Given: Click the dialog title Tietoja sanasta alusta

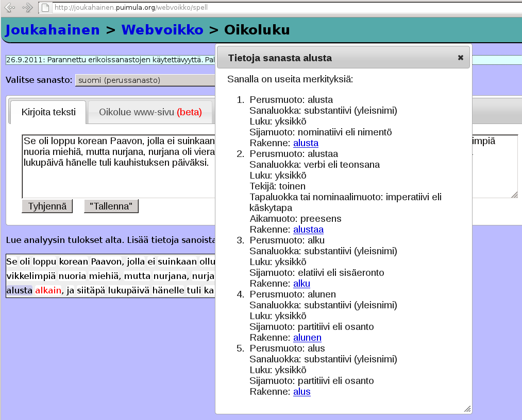Looking at the screenshot, I should pyautogui.click(x=280, y=58).
